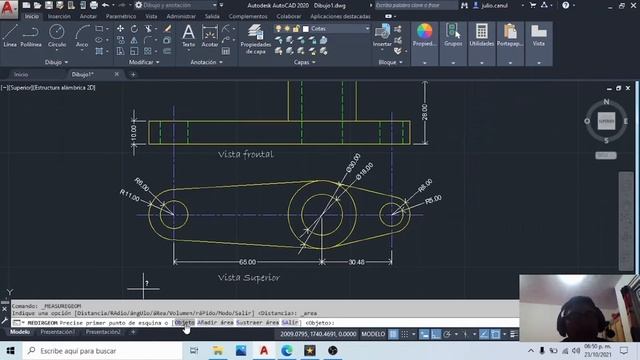Toggle snap mode in status bar
The image size is (640, 360).
click(404, 334)
